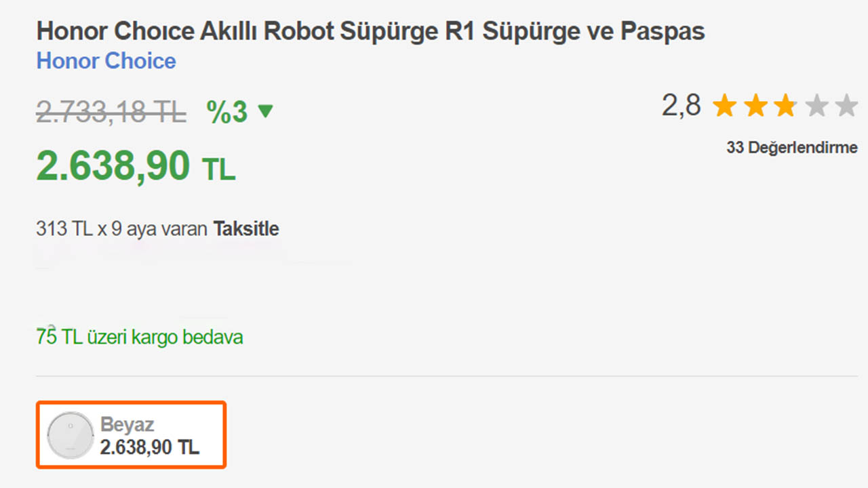
Task: Select the Beyaz color variant option
Action: 131,434
